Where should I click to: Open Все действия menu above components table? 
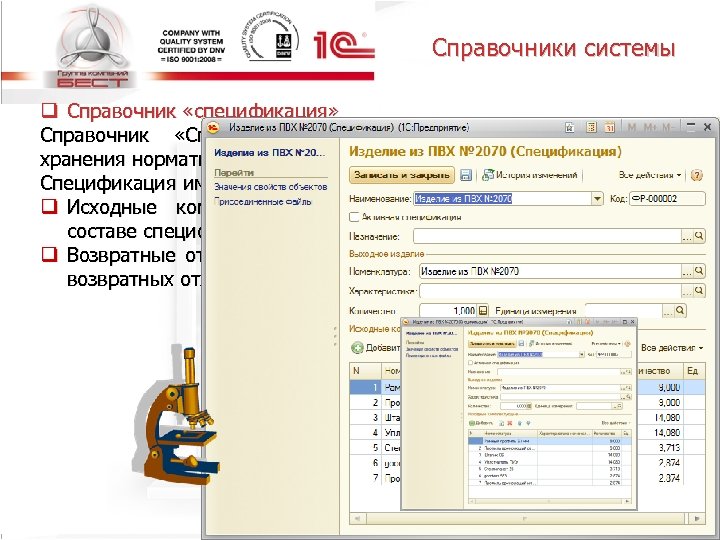coord(672,348)
